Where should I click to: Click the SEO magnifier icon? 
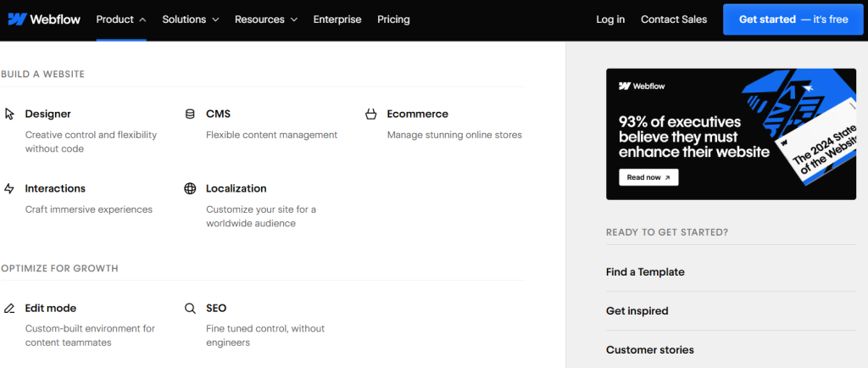pyautogui.click(x=190, y=309)
